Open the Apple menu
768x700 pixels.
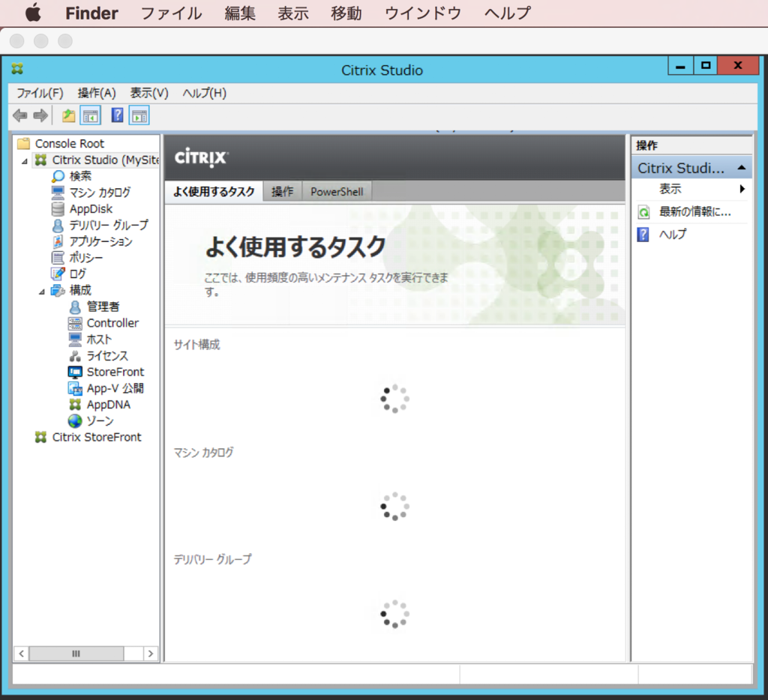coord(33,13)
